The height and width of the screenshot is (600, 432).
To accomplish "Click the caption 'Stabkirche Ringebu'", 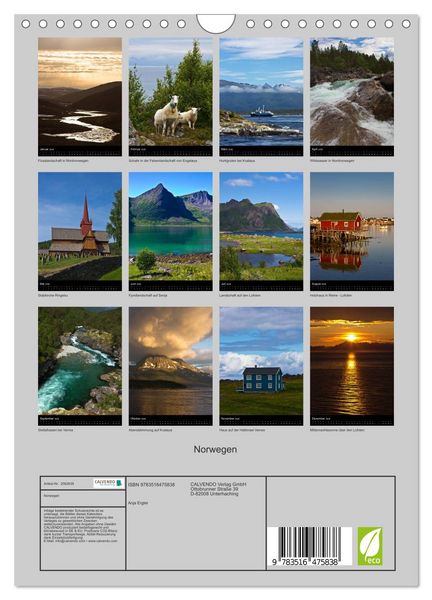I will coord(53,295).
